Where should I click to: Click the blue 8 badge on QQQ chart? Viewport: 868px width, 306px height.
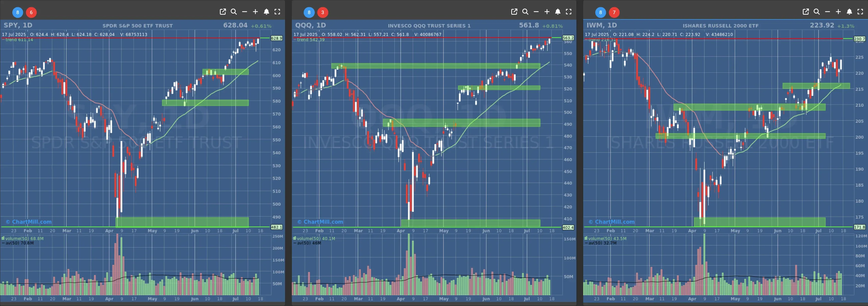(309, 13)
